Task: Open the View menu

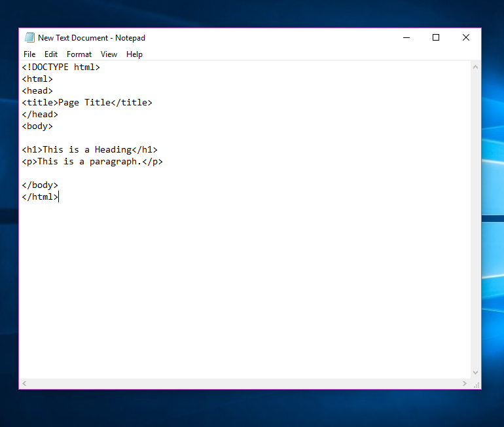Action: coord(109,54)
